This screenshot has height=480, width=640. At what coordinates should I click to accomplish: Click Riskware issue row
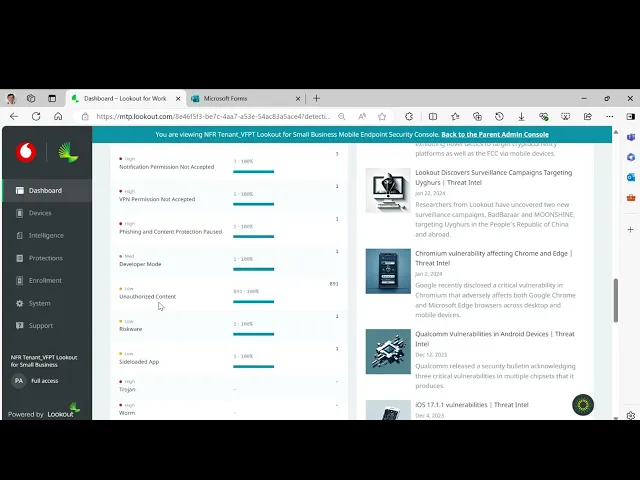tap(229, 325)
